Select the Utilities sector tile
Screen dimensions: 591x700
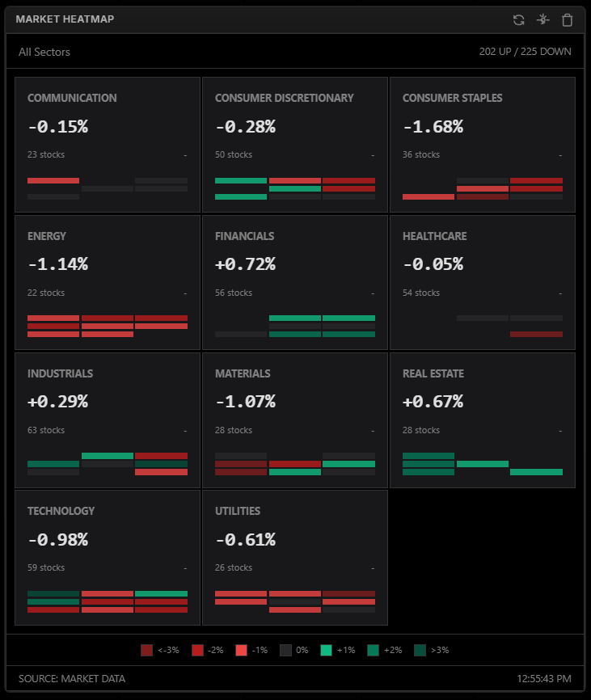(x=295, y=556)
